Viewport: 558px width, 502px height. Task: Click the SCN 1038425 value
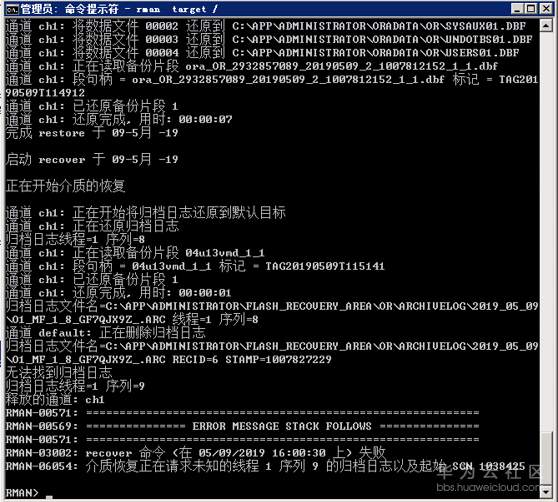[x=489, y=466]
